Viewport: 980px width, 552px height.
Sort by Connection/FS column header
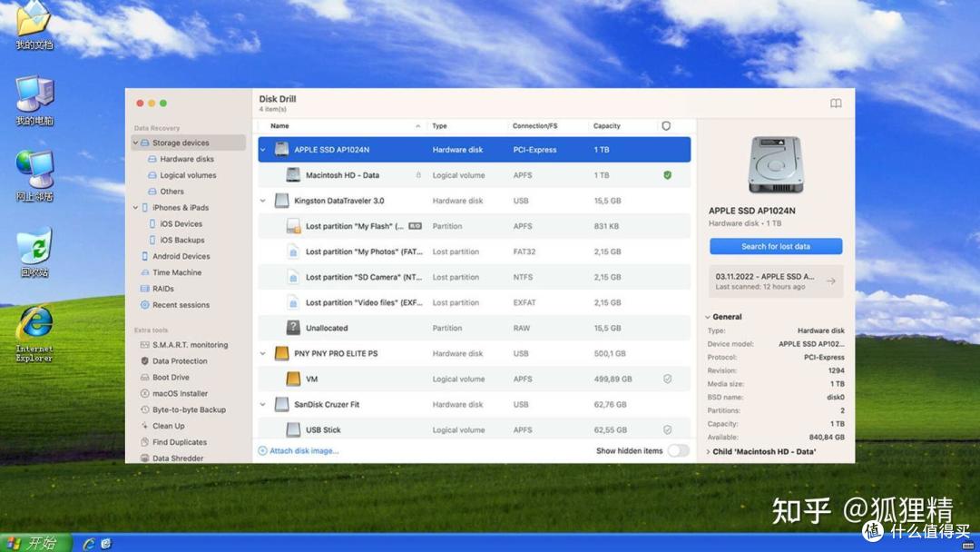pyautogui.click(x=534, y=125)
